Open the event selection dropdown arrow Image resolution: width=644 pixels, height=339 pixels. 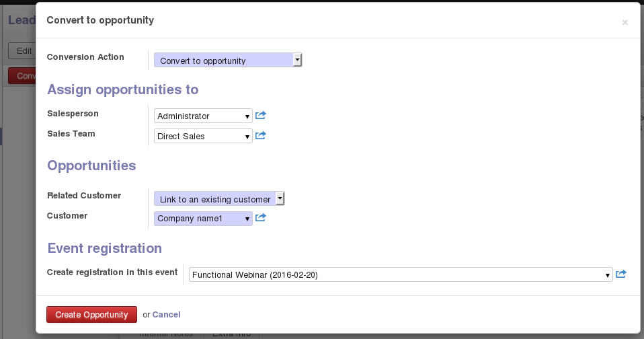tap(608, 275)
